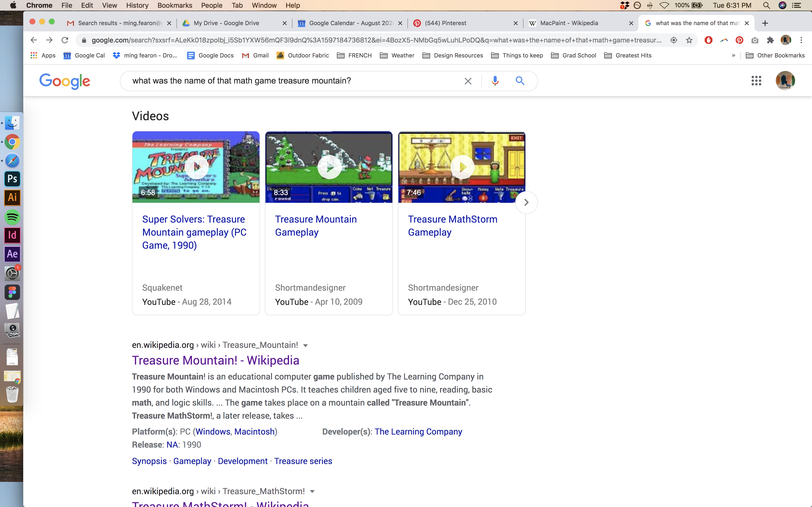Viewport: 812px width, 507px height.
Task: Reload the current page
Action: [65, 40]
